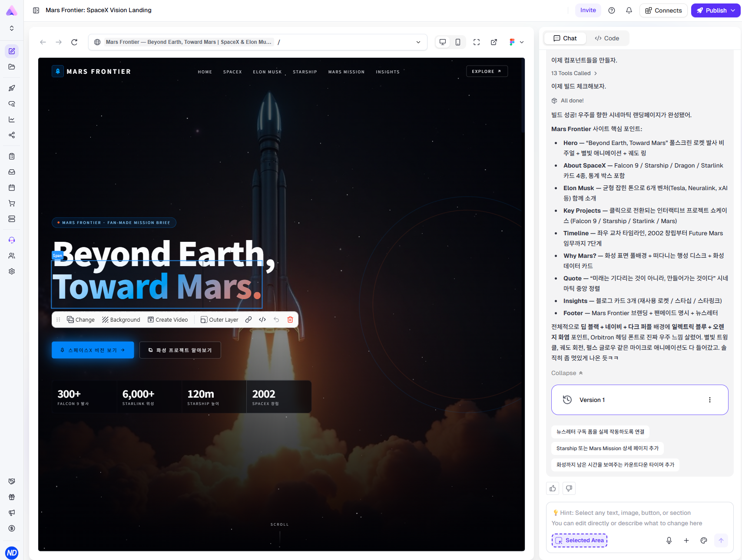Open the Figma import dropdown
Viewport: 742px width, 560px height.
coord(517,42)
